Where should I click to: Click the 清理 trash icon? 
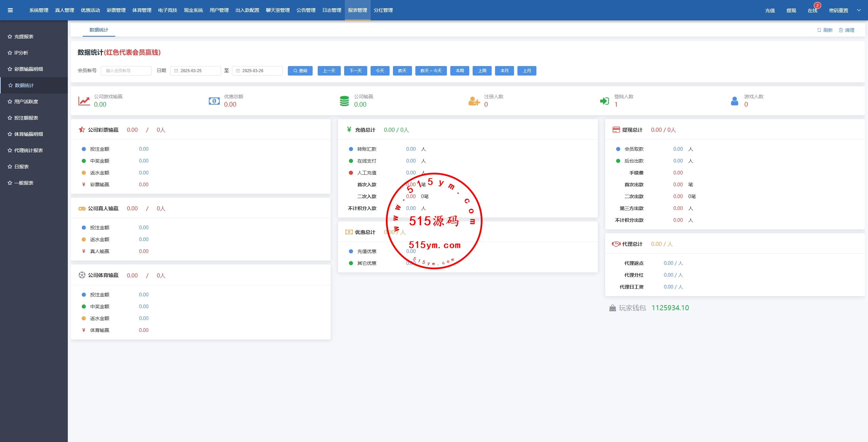841,30
